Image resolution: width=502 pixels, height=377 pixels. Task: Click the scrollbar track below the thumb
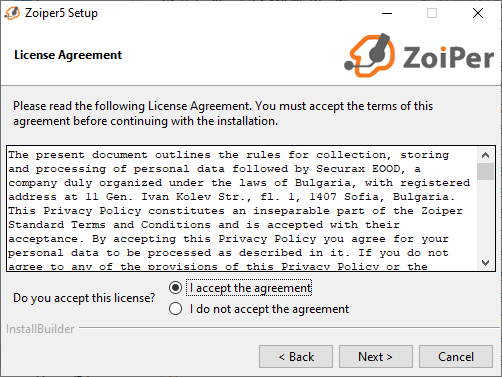pos(485,217)
